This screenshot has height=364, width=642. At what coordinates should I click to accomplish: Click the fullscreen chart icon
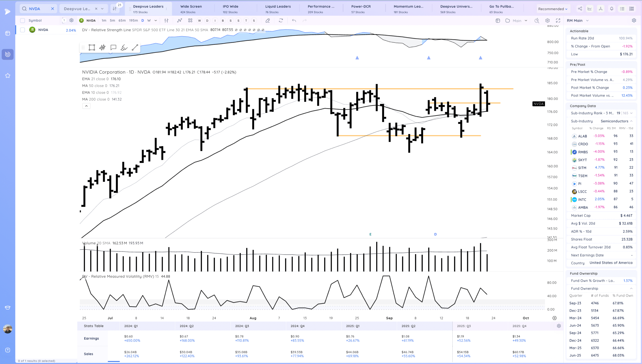(558, 21)
